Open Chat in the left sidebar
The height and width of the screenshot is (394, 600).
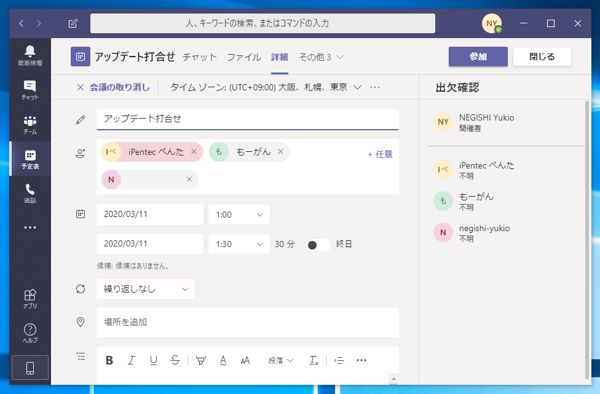coord(30,90)
